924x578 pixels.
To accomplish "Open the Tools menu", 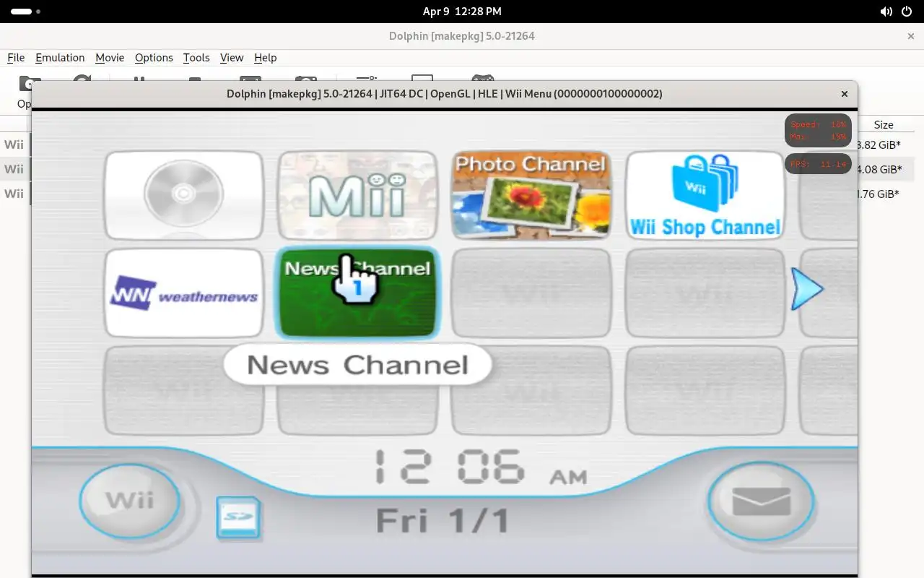I will (196, 58).
